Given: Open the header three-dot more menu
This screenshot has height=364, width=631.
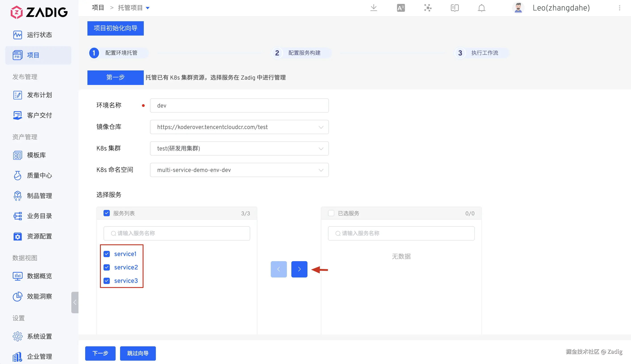Looking at the screenshot, I should pos(619,8).
